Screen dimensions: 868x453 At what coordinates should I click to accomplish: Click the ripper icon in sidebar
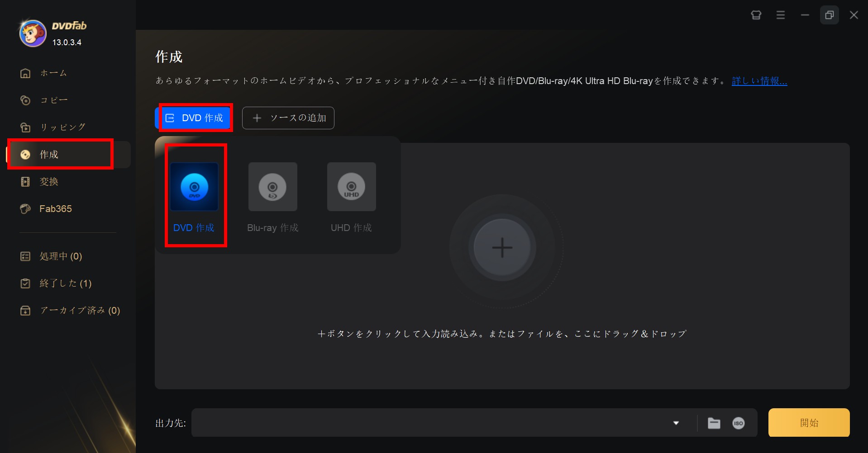[x=25, y=127]
